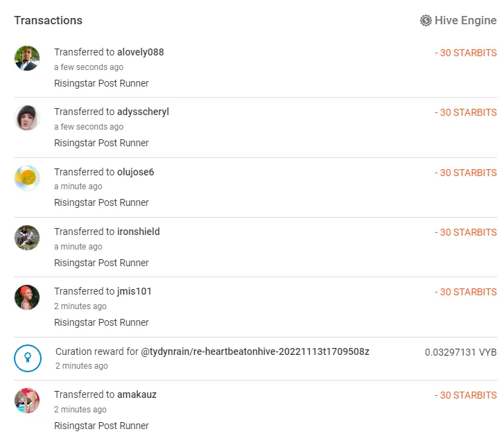Select the -30 STARBITS amount for olujose6
Viewport: 504px width, 436px height.
click(466, 173)
